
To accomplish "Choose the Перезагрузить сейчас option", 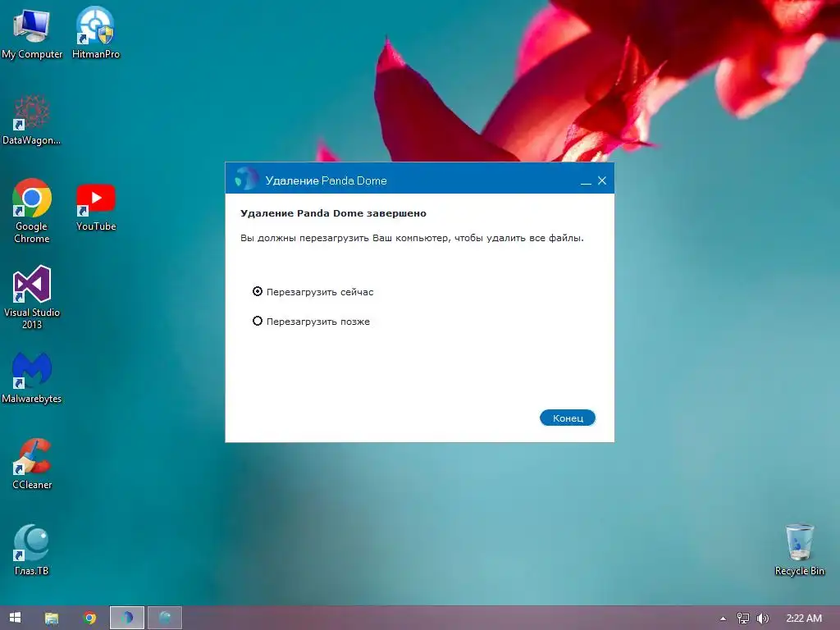I will point(313,291).
